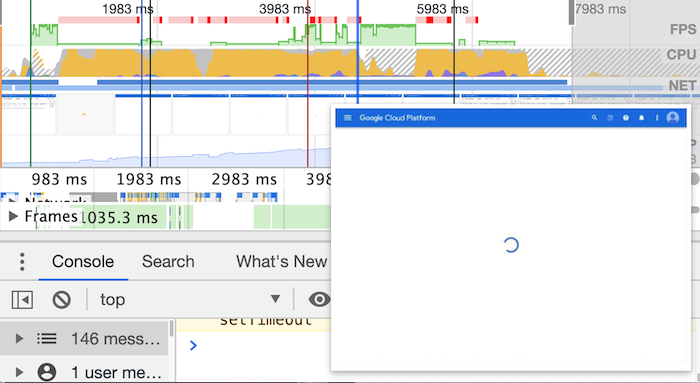
Task: Clear the console with the ban icon
Action: (x=61, y=300)
